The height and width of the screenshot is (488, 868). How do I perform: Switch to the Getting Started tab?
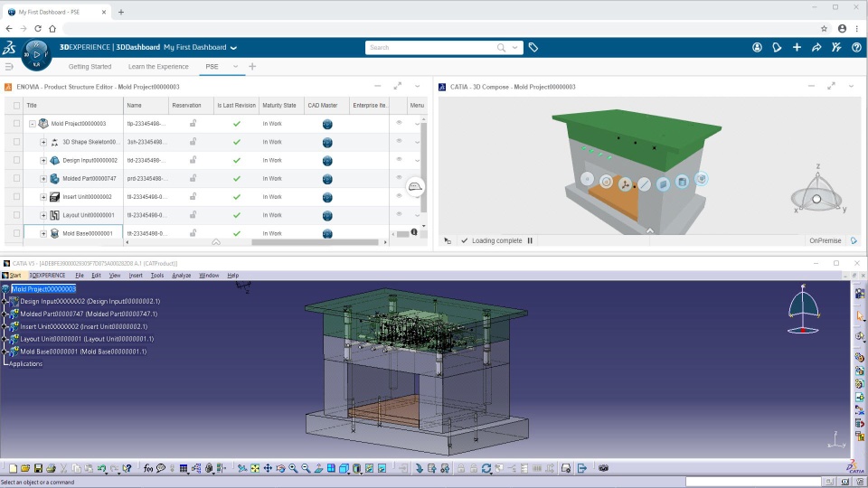pos(90,66)
